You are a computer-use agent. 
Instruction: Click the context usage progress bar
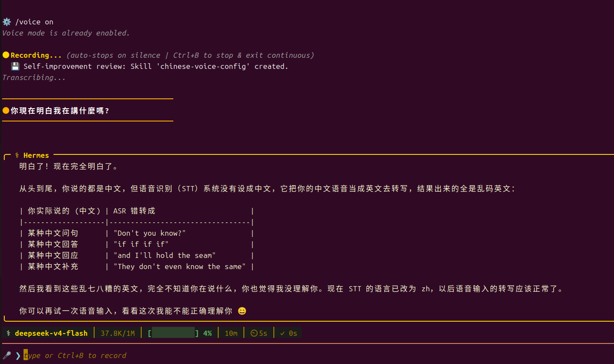(173, 333)
